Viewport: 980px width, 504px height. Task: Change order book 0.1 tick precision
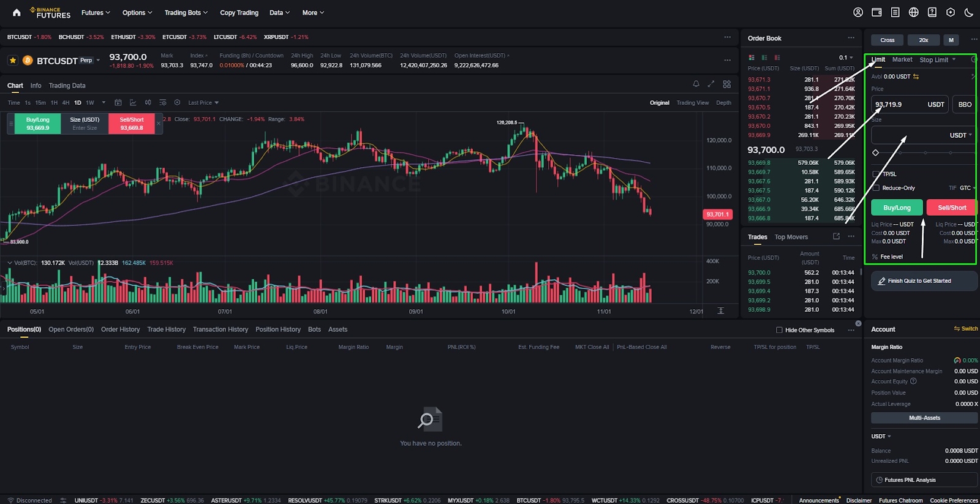pos(846,58)
